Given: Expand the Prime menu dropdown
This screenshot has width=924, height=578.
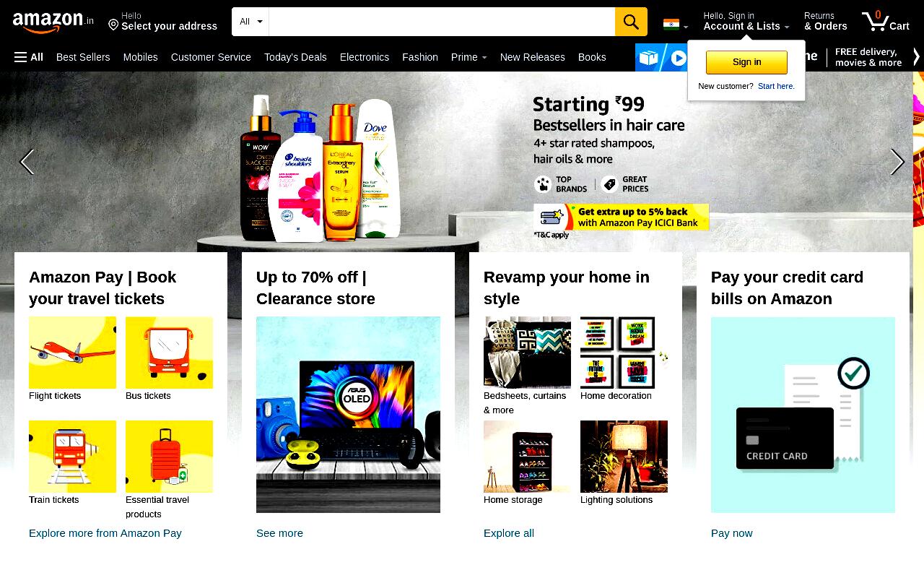Looking at the screenshot, I should pos(468,57).
